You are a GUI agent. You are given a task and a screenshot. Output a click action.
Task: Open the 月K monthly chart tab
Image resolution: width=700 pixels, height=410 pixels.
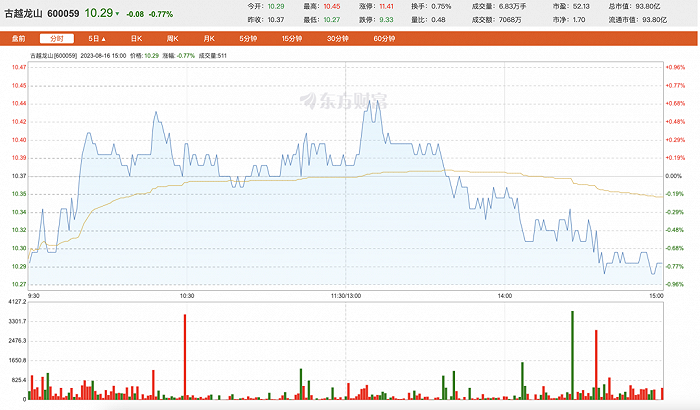(209, 39)
